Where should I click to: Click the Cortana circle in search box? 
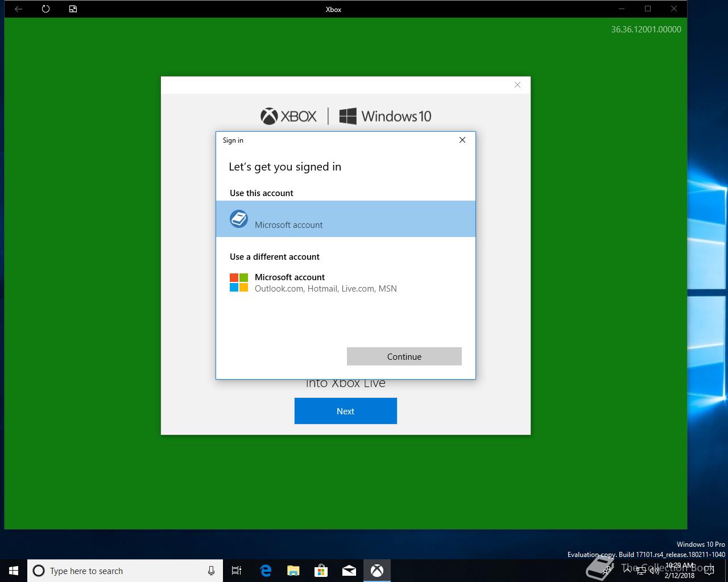tap(39, 571)
